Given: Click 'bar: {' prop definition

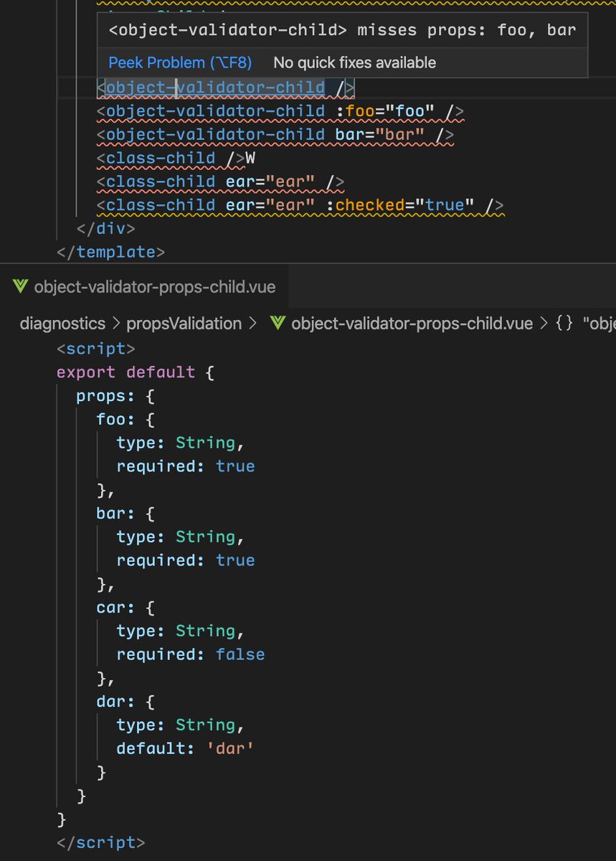Looking at the screenshot, I should (x=125, y=514).
